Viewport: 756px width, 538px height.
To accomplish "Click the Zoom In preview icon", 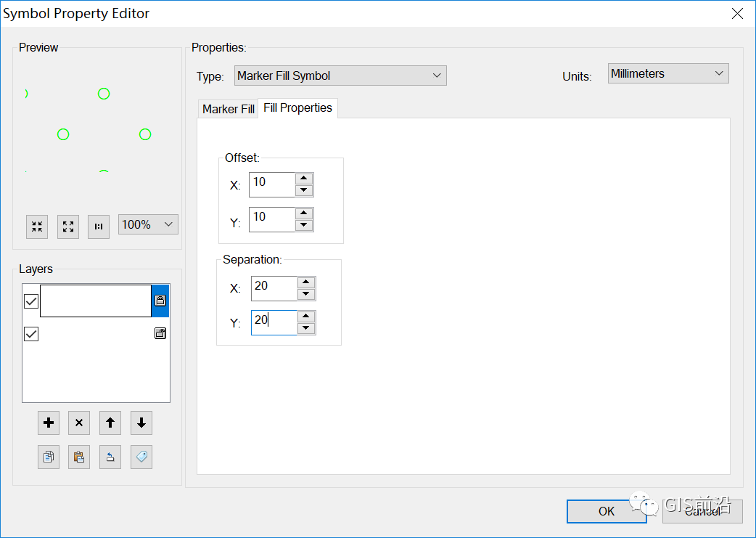I will (37, 227).
